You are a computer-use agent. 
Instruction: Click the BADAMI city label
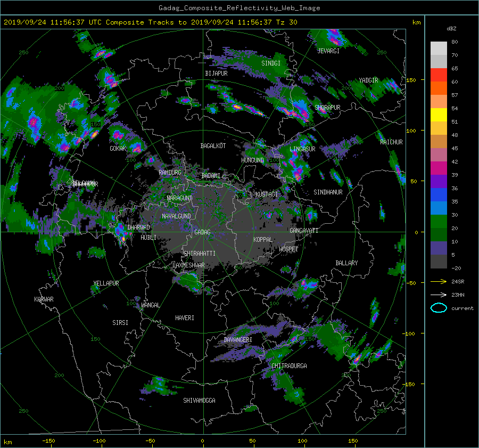pos(211,176)
